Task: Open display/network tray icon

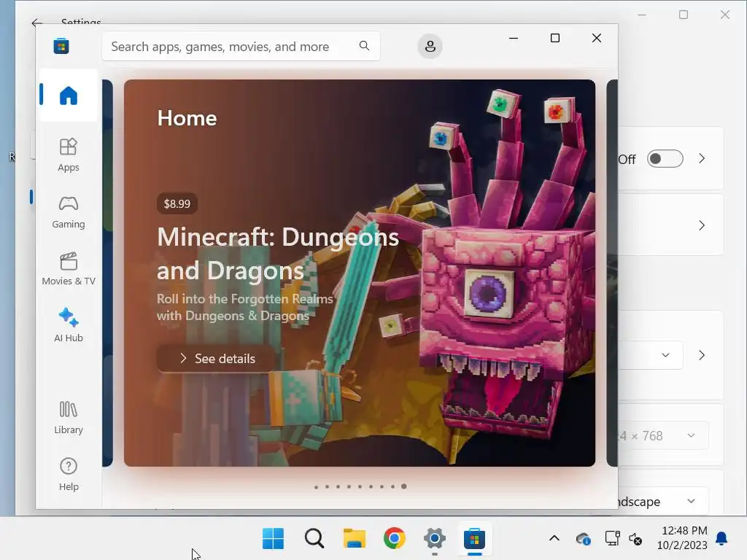Action: tap(612, 539)
